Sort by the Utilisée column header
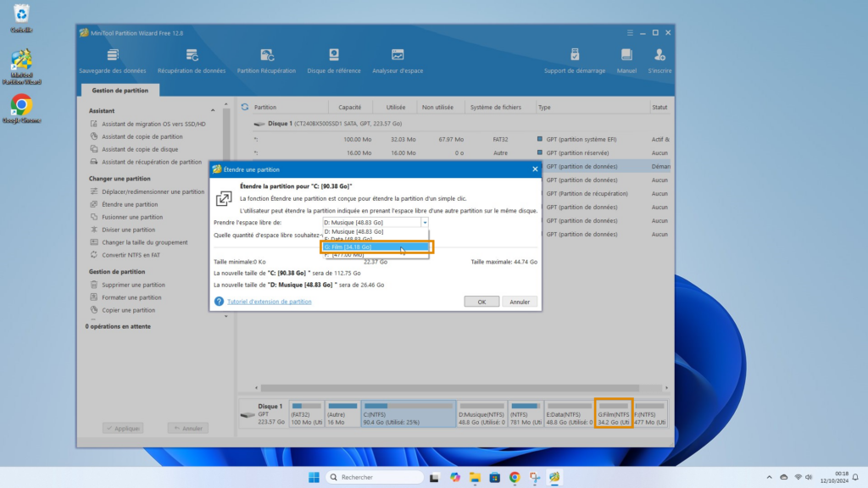This screenshot has width=868, height=488. click(396, 108)
